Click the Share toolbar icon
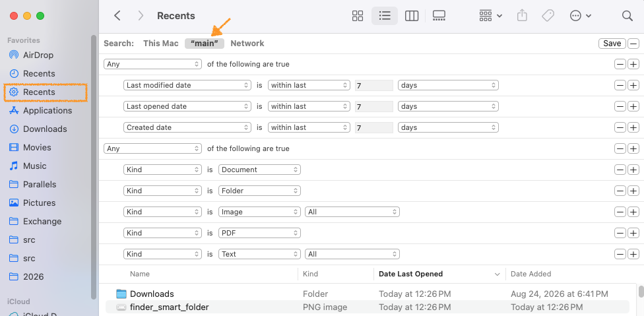 tap(522, 16)
